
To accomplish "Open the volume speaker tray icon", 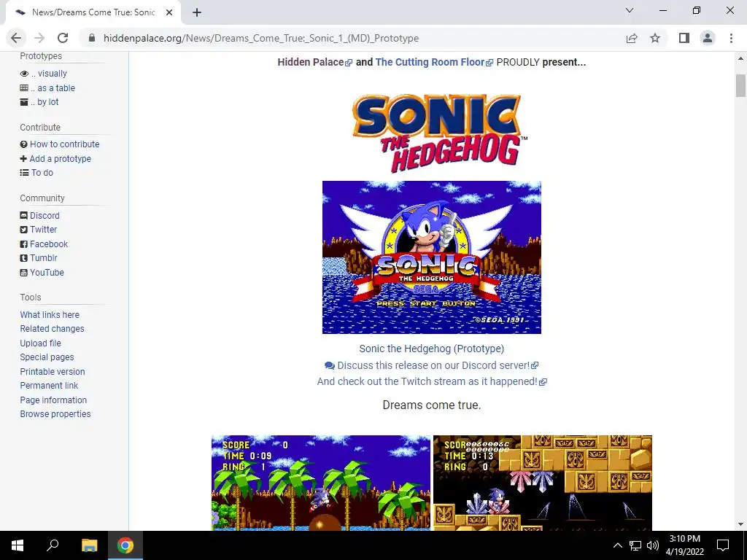I will coord(653,545).
